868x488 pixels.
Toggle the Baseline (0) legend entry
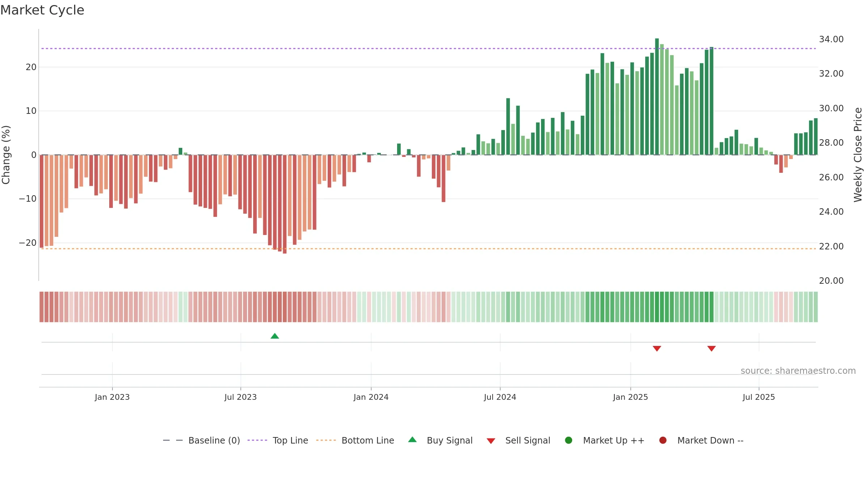[x=201, y=440]
